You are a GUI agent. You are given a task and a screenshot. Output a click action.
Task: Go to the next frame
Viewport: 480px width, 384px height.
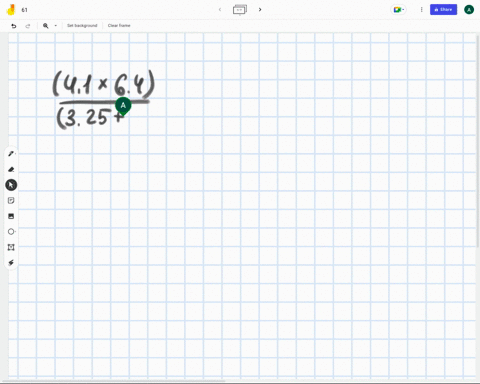coord(260,10)
